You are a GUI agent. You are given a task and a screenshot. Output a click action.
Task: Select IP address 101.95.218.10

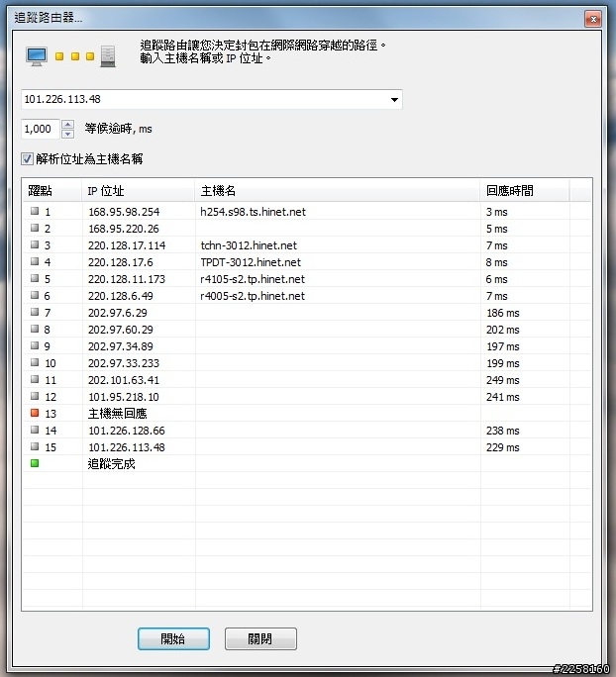[x=124, y=397]
